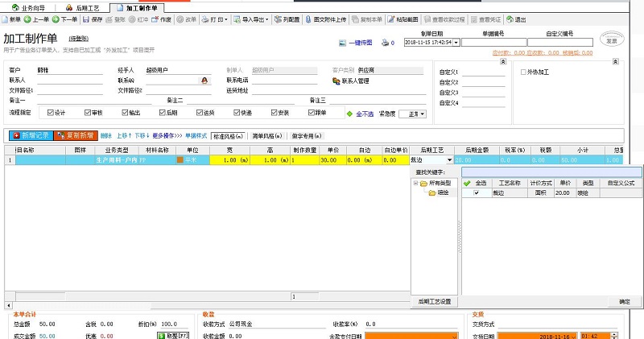Click the 退出 exit icon

[510, 19]
